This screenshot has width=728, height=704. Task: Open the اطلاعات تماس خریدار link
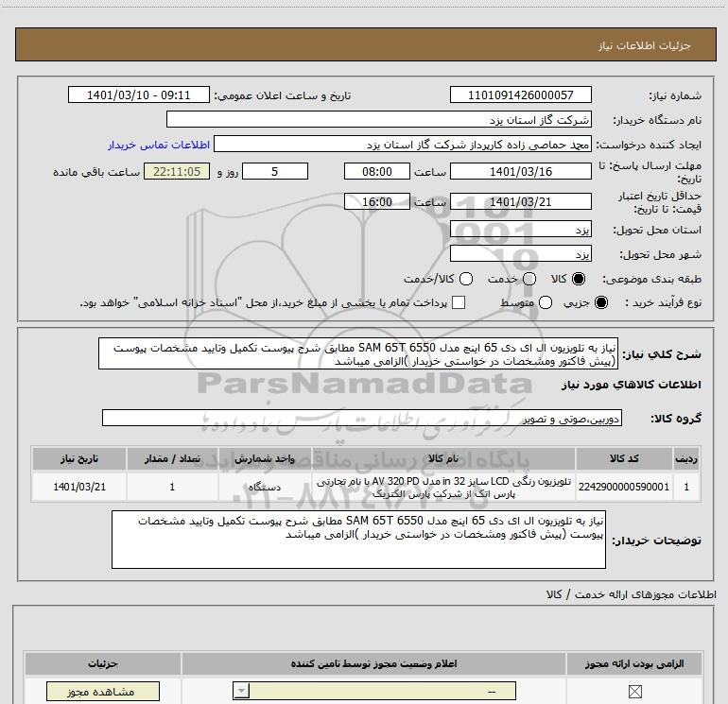(159, 145)
